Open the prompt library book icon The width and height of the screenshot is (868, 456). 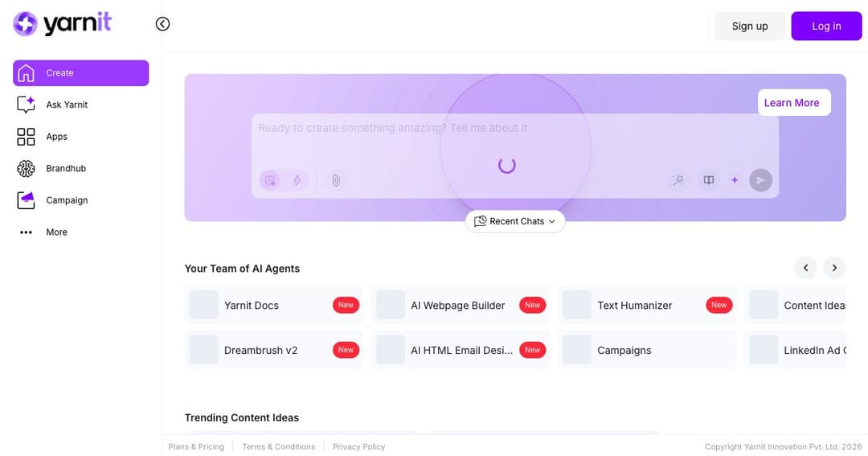tap(709, 180)
